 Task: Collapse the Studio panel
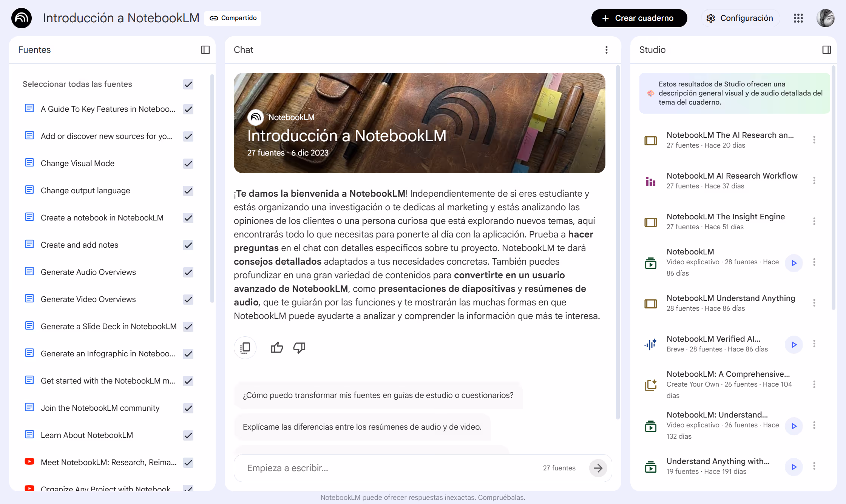click(x=827, y=50)
